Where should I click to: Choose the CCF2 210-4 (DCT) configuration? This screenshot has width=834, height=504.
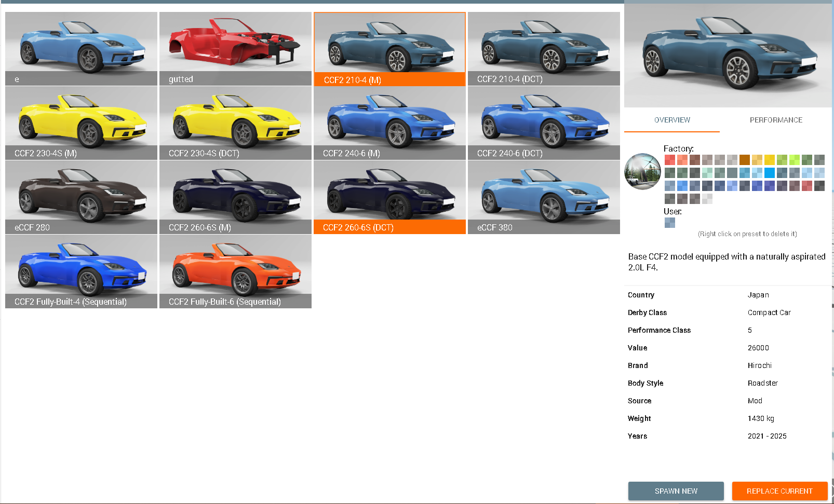tap(544, 49)
